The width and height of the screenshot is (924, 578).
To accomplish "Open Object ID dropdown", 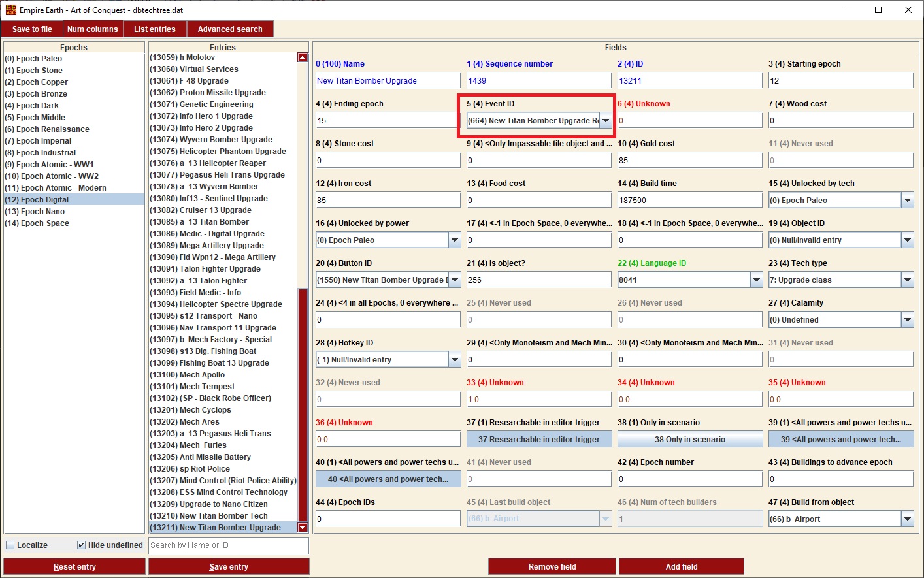I will [x=908, y=240].
